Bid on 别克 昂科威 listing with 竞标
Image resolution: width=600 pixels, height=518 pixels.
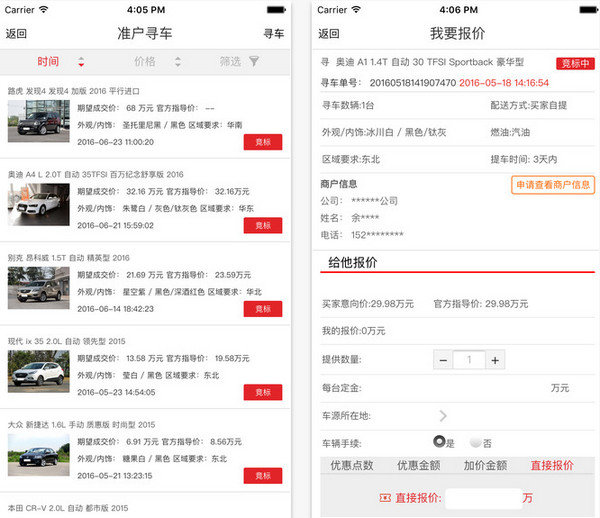[263, 309]
